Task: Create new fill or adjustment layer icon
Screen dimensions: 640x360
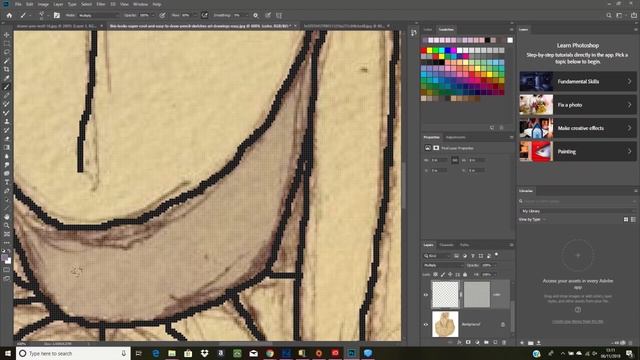Action: pyautogui.click(x=477, y=342)
